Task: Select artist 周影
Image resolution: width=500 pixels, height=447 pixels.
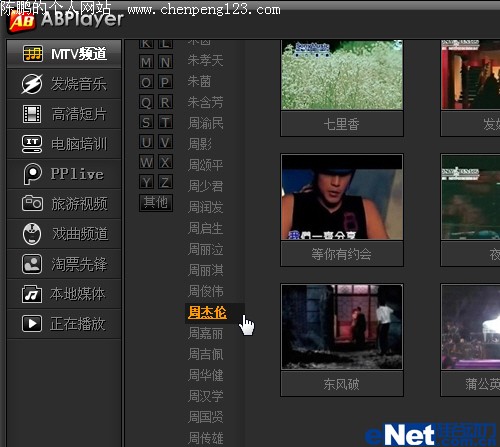Action: pos(200,144)
